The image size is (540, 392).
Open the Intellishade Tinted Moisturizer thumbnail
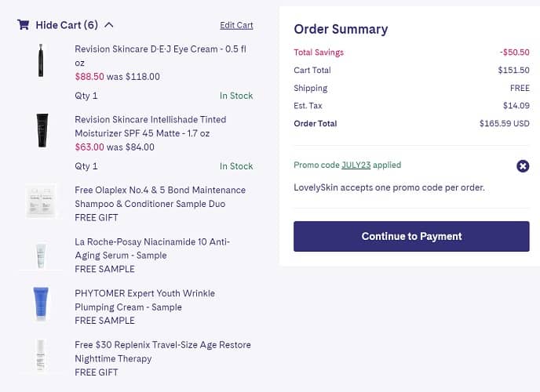[x=42, y=131]
